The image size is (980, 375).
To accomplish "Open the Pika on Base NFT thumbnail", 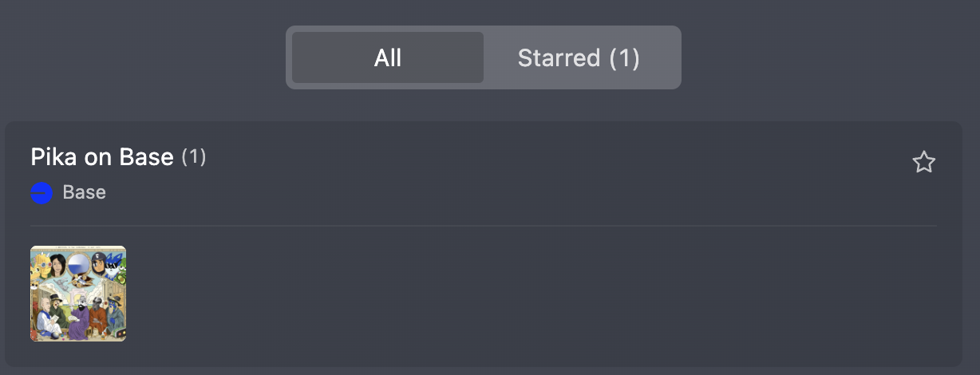I will (78, 294).
